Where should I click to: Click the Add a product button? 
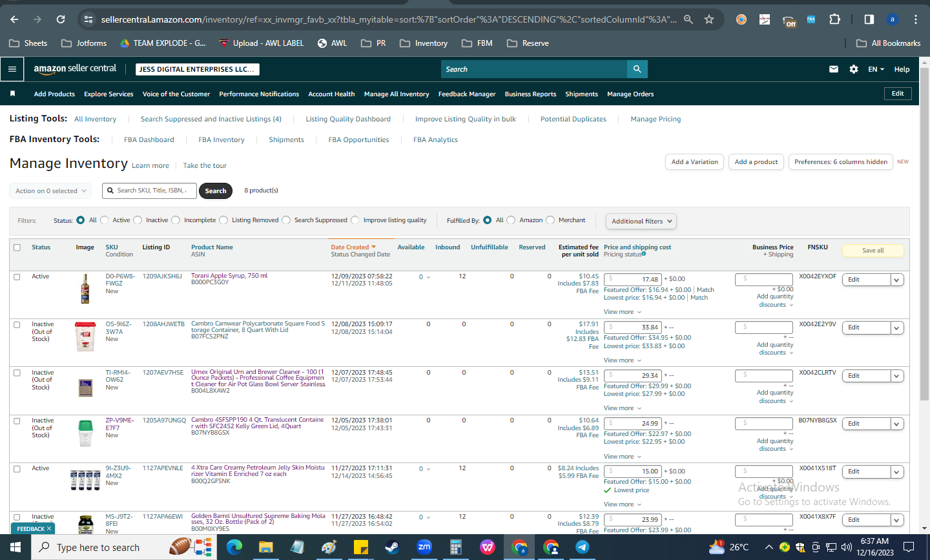(x=756, y=162)
